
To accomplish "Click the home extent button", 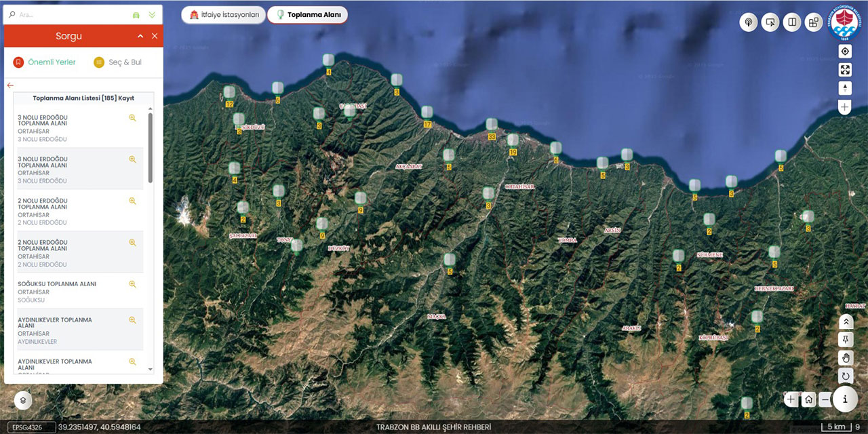I will click(808, 399).
